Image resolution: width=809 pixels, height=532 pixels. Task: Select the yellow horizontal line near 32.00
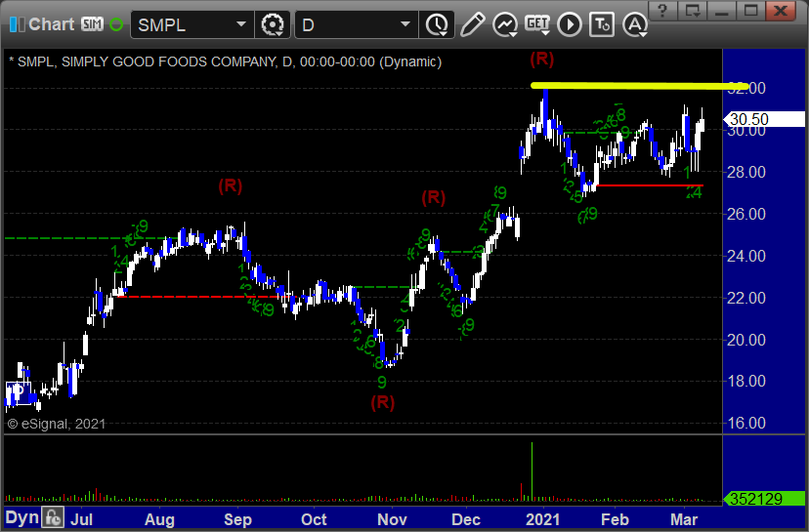[640, 86]
